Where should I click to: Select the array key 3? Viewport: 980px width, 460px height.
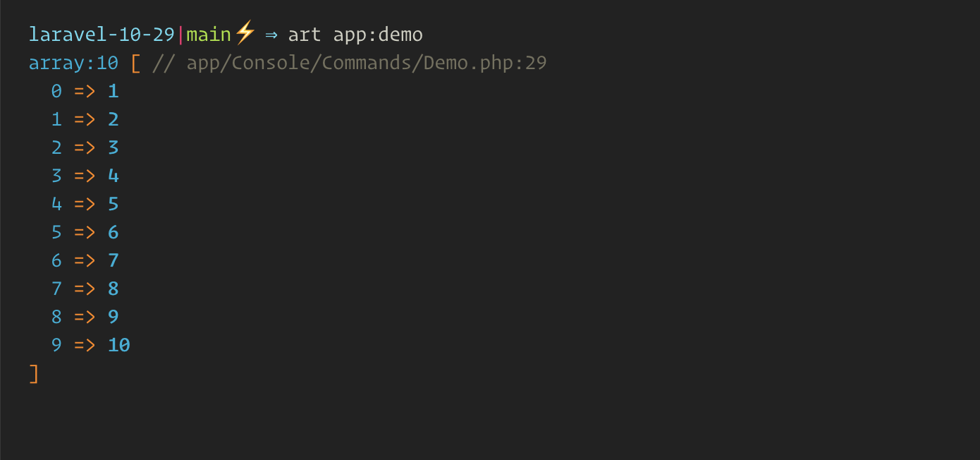56,176
